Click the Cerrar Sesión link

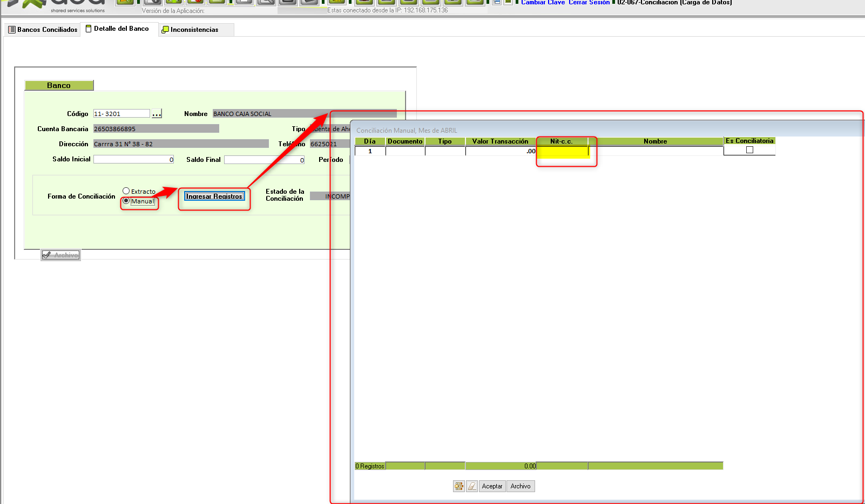pyautogui.click(x=589, y=3)
